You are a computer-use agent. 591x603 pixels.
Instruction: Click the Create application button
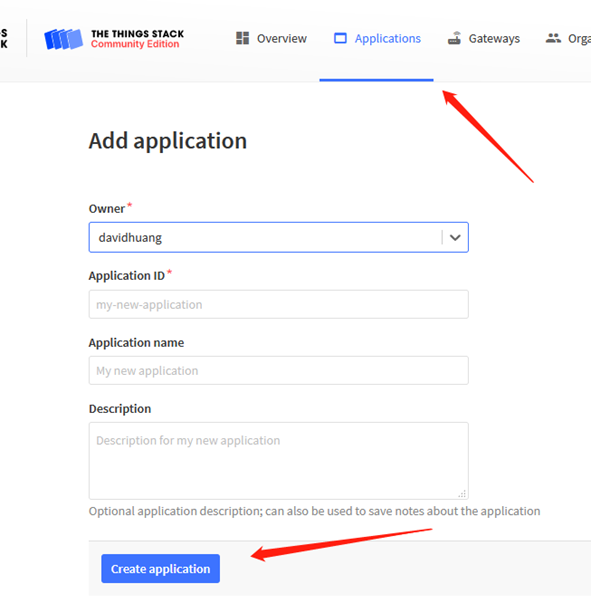click(160, 568)
